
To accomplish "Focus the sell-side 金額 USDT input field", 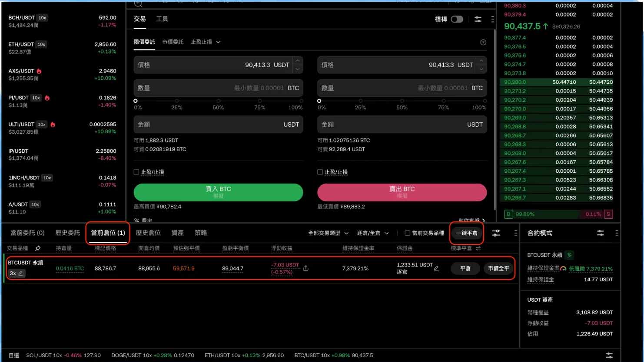I will point(402,124).
